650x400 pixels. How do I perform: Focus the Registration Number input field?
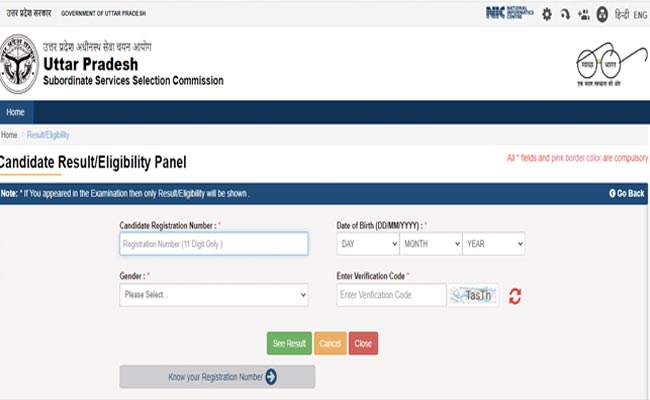click(x=213, y=244)
